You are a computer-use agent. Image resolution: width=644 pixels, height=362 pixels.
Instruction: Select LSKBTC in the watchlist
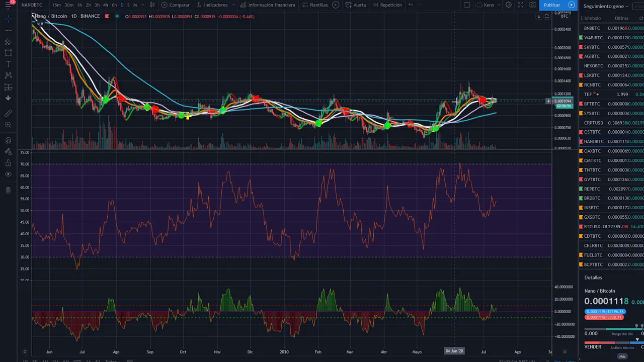pos(611,75)
